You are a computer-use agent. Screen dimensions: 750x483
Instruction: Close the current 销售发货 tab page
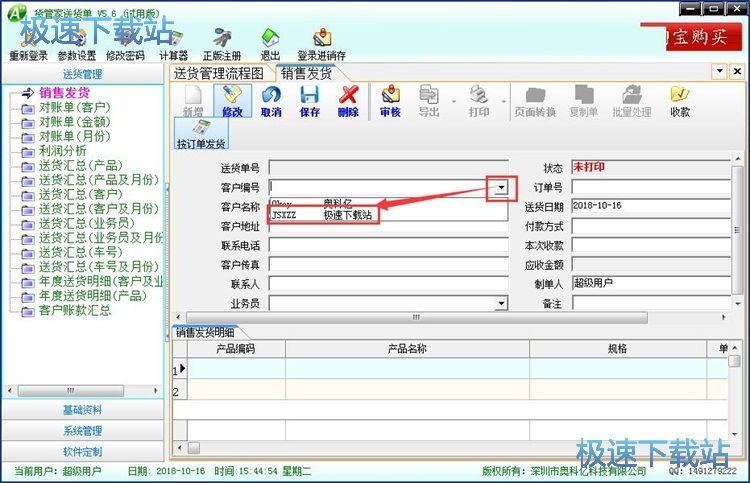(737, 72)
